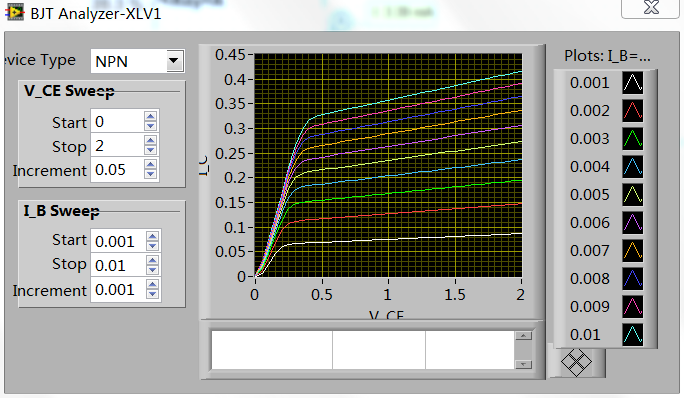684x398 pixels.
Task: Click the orange plot icon for 0.007
Action: (633, 251)
